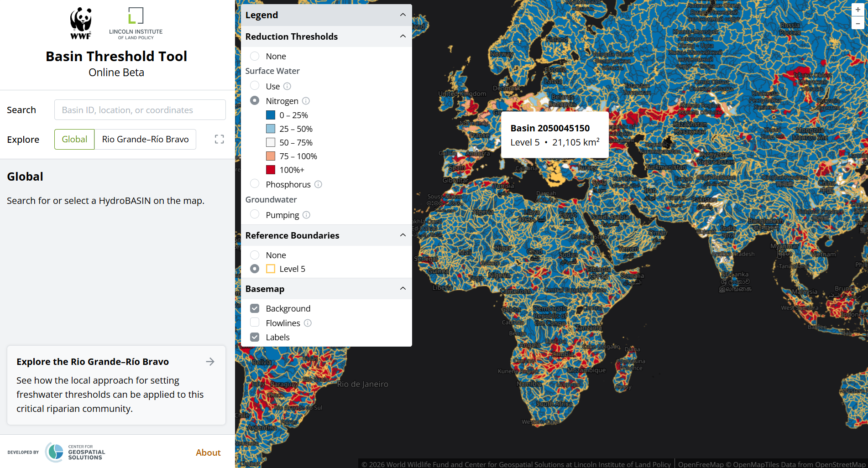Viewport: 868px width, 468px height.
Task: Click the Lincoln Institute of Land Policy logo
Action: (136, 23)
